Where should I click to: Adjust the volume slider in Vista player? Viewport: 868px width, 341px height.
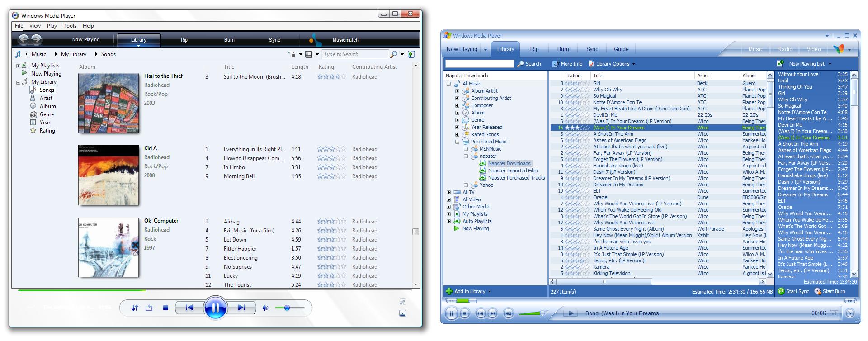coord(287,308)
